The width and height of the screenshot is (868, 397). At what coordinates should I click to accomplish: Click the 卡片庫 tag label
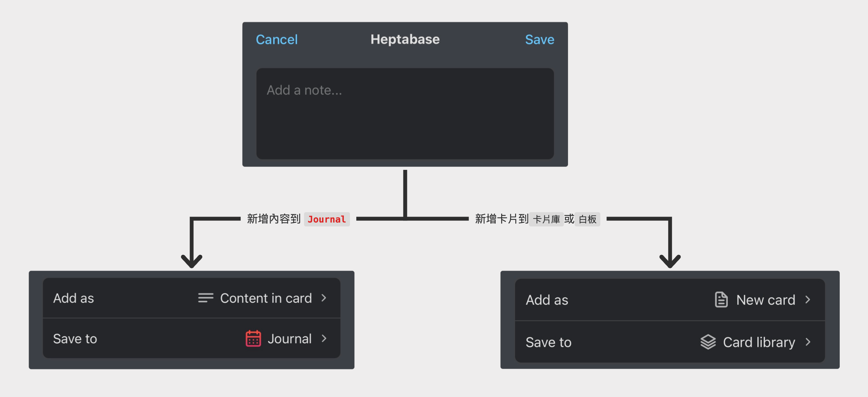546,220
